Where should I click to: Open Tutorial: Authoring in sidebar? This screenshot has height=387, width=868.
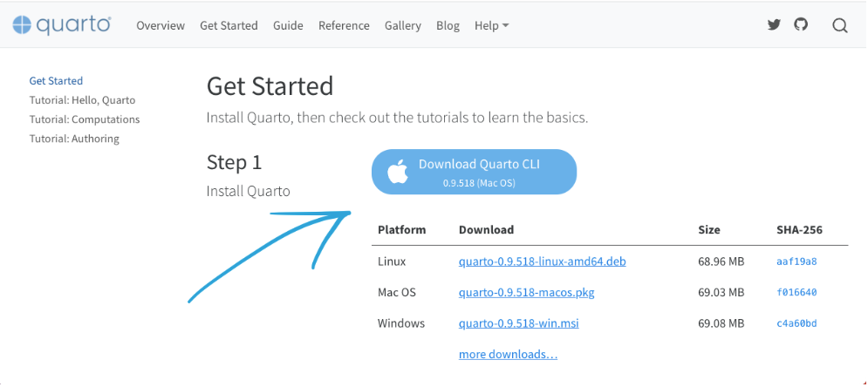[74, 139]
